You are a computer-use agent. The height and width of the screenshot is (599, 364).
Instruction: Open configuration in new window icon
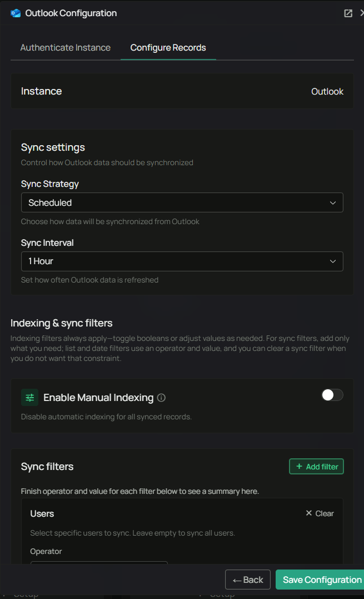pyautogui.click(x=348, y=13)
